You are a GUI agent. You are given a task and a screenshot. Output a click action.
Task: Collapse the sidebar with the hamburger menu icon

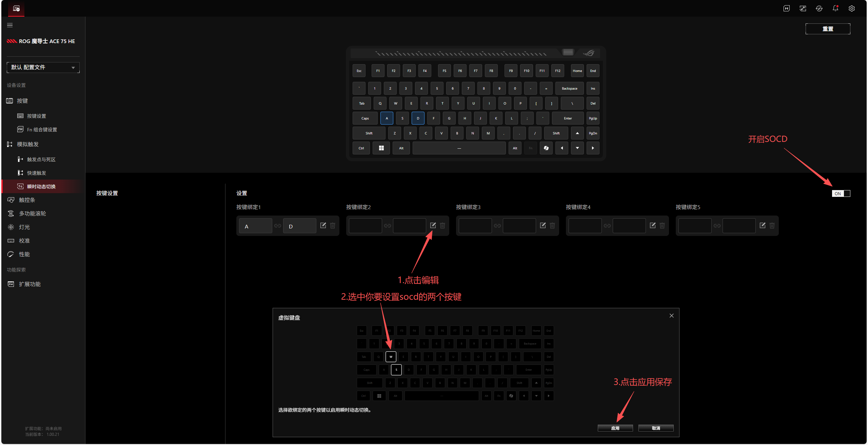(x=10, y=25)
